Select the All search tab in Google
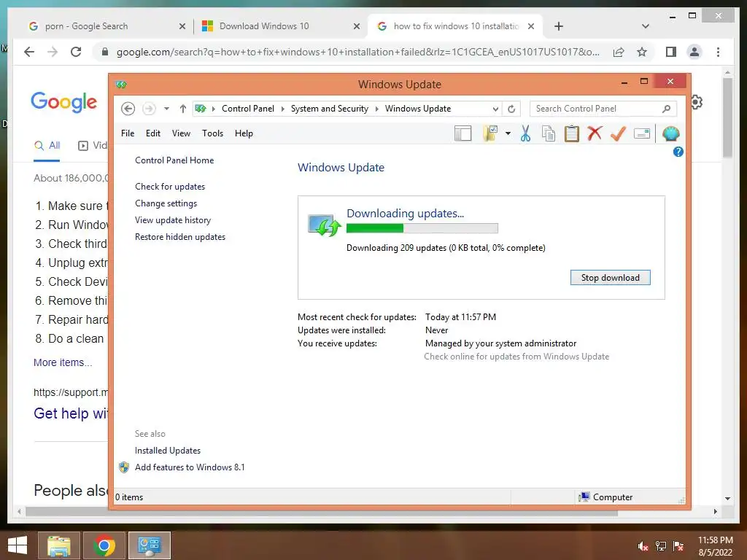Viewport: 747px width, 560px height. click(47, 146)
